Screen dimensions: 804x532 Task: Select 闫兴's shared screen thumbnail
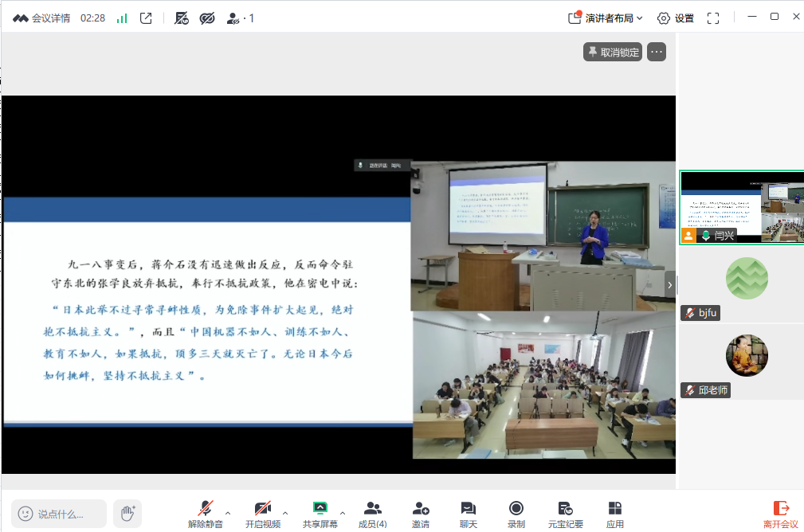(x=742, y=207)
